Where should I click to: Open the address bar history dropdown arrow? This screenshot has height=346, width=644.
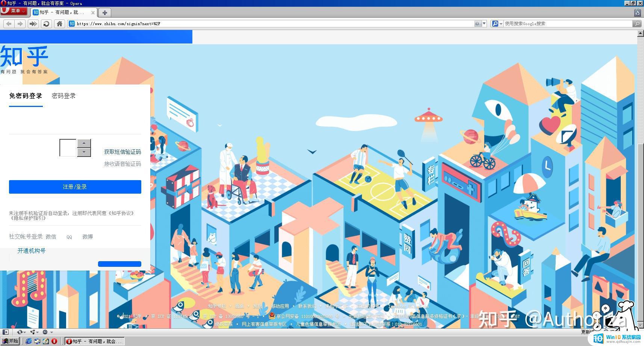(x=484, y=24)
